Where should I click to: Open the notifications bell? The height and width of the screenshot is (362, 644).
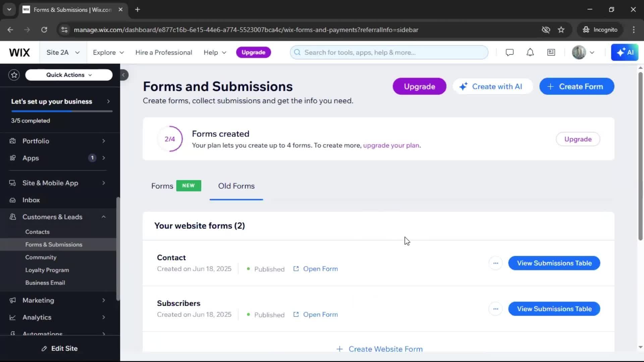coord(530,52)
